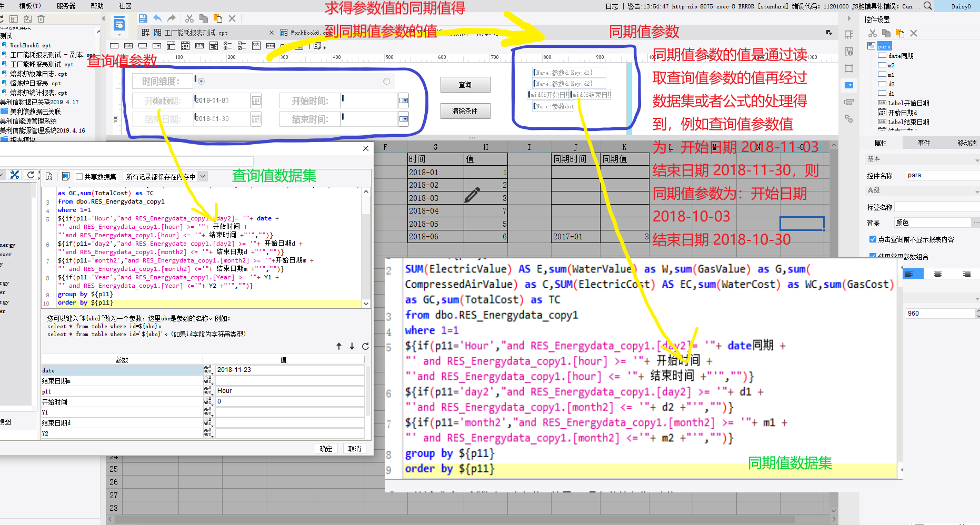Select the last 时间维度 radio button

coord(386,81)
